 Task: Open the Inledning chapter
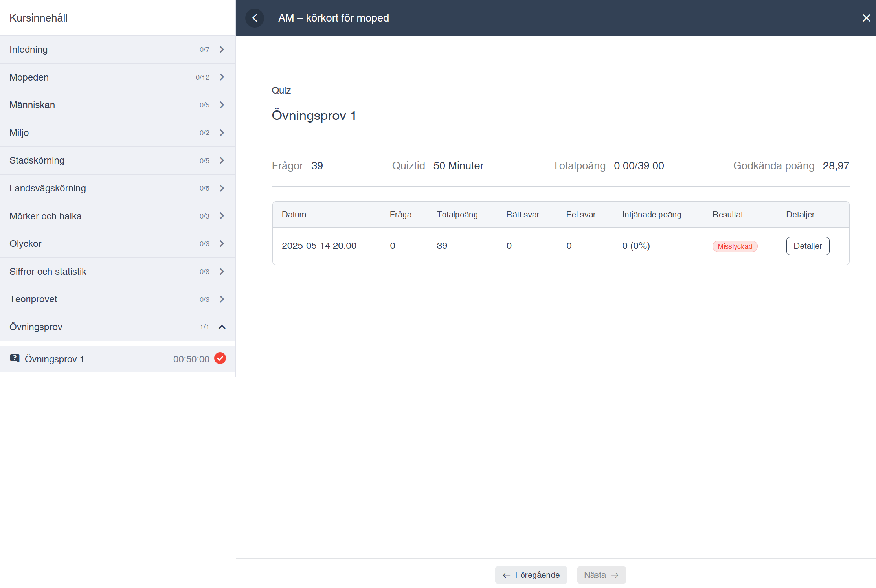118,50
